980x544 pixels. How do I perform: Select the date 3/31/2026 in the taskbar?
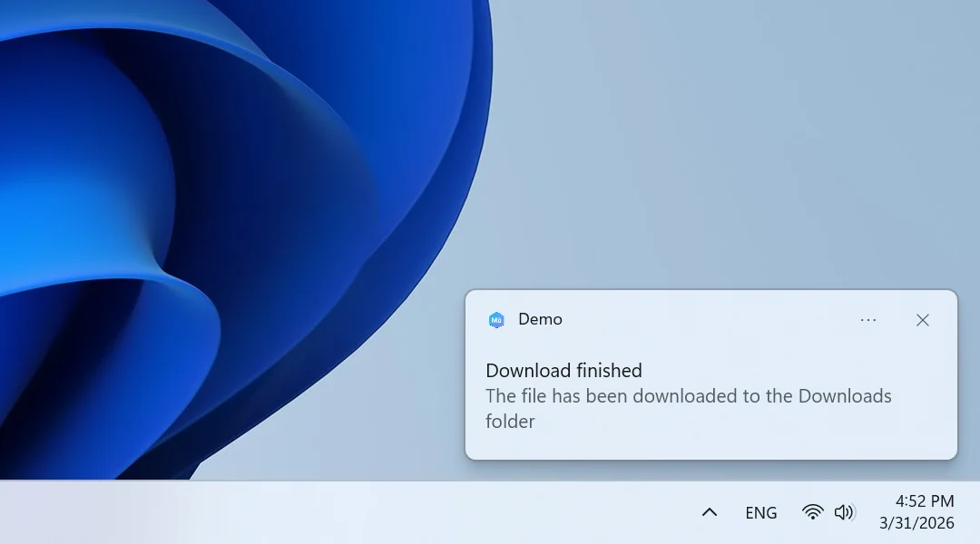916,524
